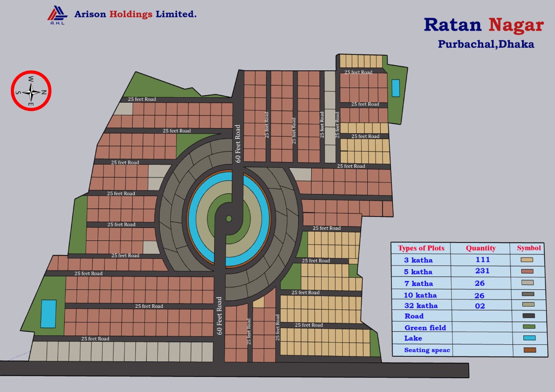Click the blue pond in the lower-left green field
555x392 pixels.
[49, 314]
